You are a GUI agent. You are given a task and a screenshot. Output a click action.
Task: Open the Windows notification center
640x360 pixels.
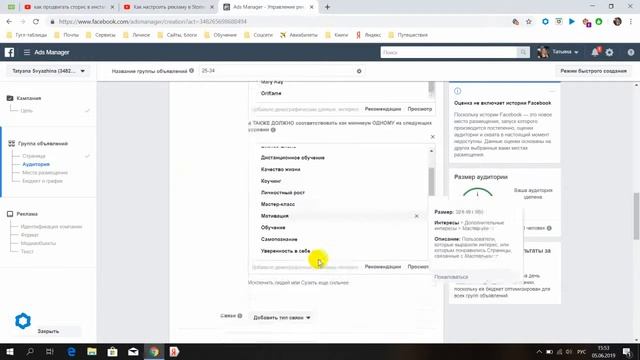(627, 352)
